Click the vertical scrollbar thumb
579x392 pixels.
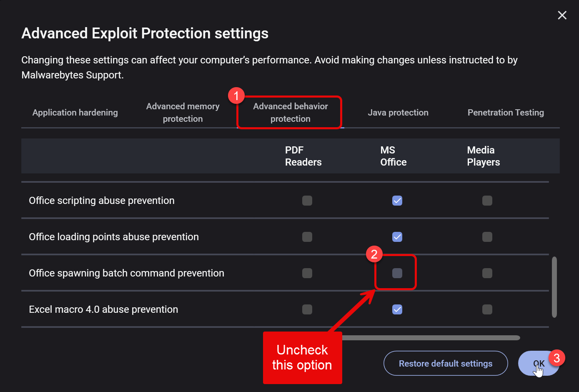pos(554,287)
